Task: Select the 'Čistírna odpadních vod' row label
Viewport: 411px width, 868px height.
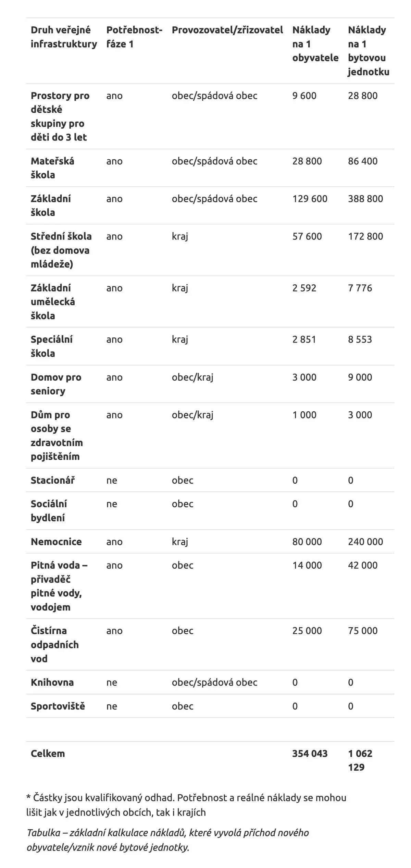Action: (x=55, y=644)
